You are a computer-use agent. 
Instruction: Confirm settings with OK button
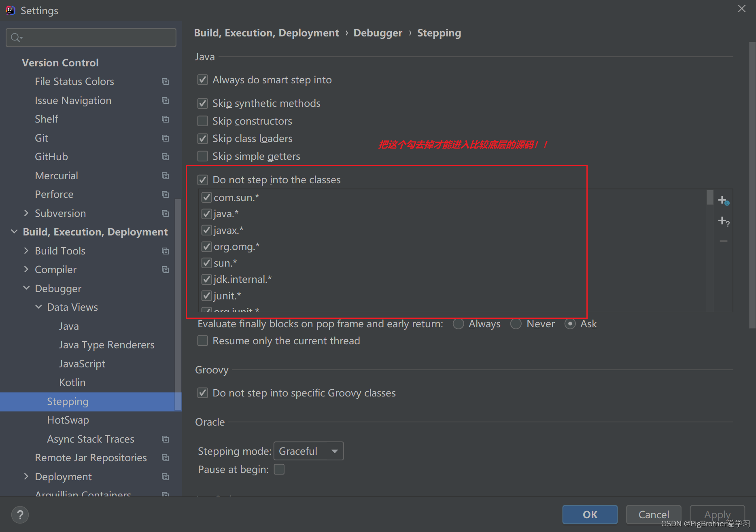click(x=590, y=514)
